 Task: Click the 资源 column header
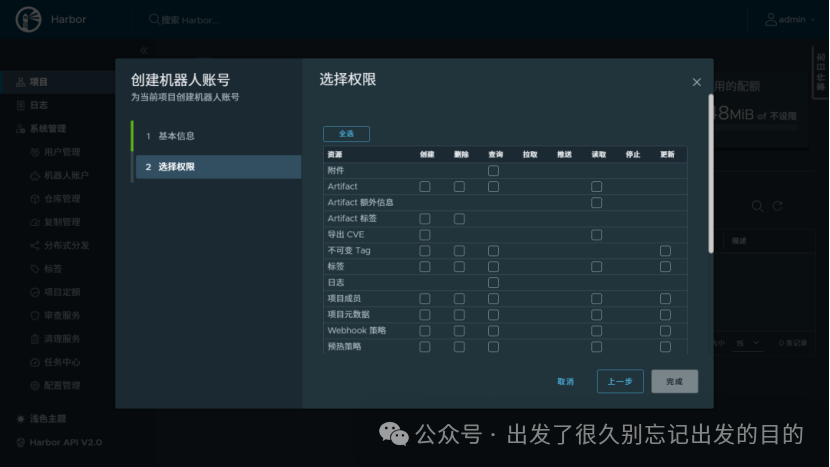click(335, 155)
